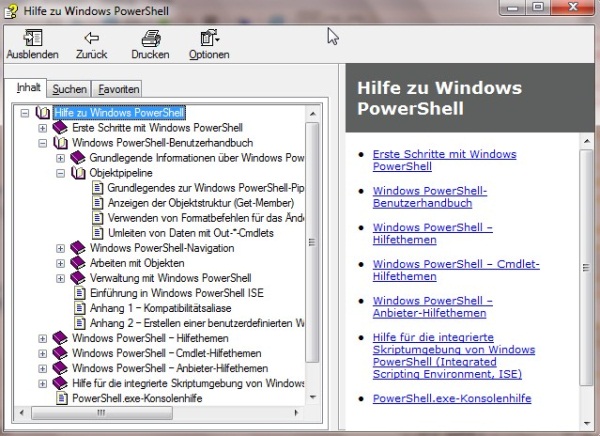Click book icon of the Anbieter-Hilfethemen tree node
The height and width of the screenshot is (436, 600).
point(60,368)
